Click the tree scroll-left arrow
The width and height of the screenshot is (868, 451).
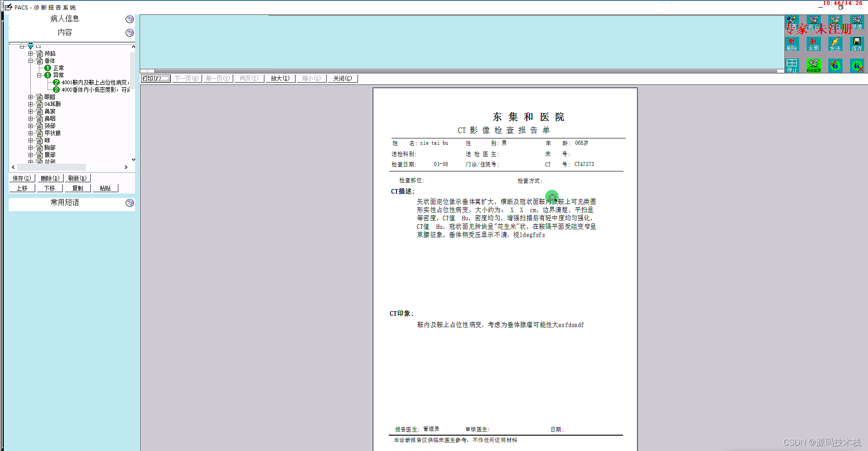[13, 167]
